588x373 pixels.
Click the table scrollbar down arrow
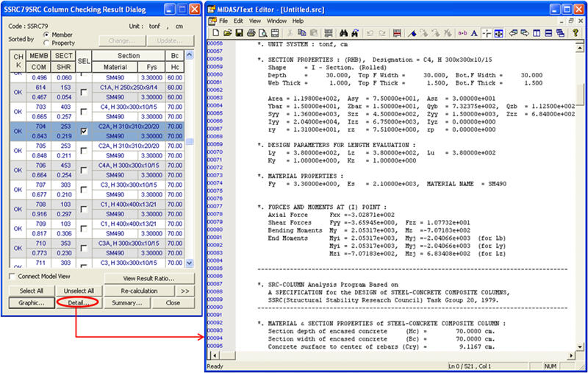[190, 263]
